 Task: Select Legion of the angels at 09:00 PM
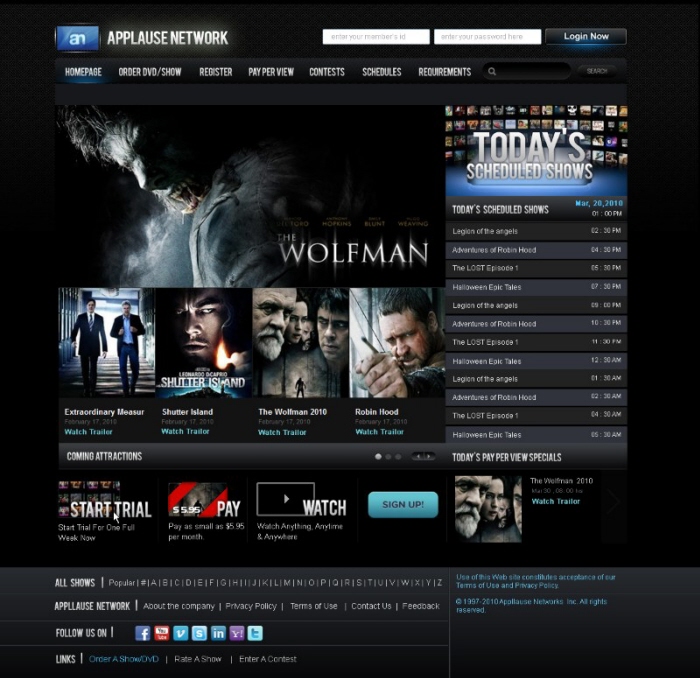coord(536,305)
